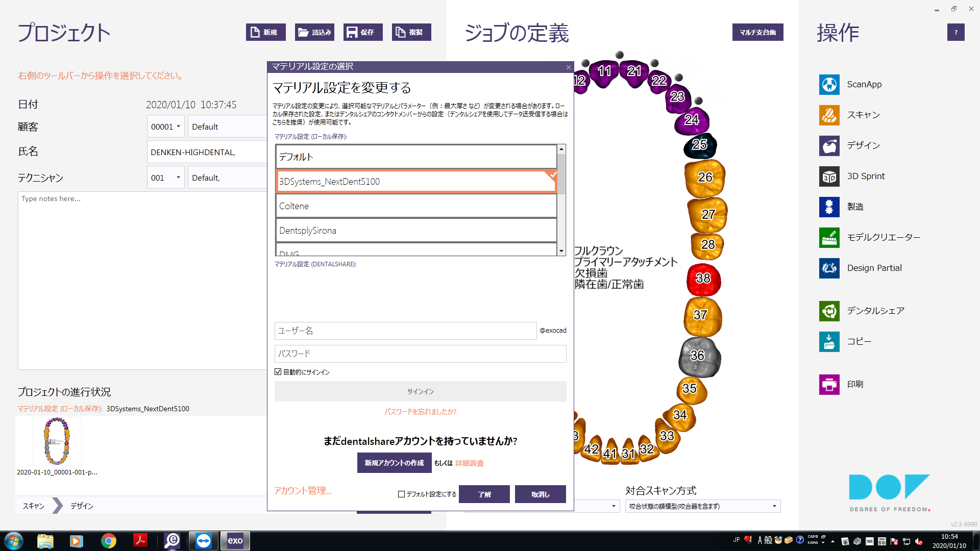This screenshot has width=980, height=551.
Task: Click the 新規アカウントの作成 create account button
Action: click(x=394, y=463)
